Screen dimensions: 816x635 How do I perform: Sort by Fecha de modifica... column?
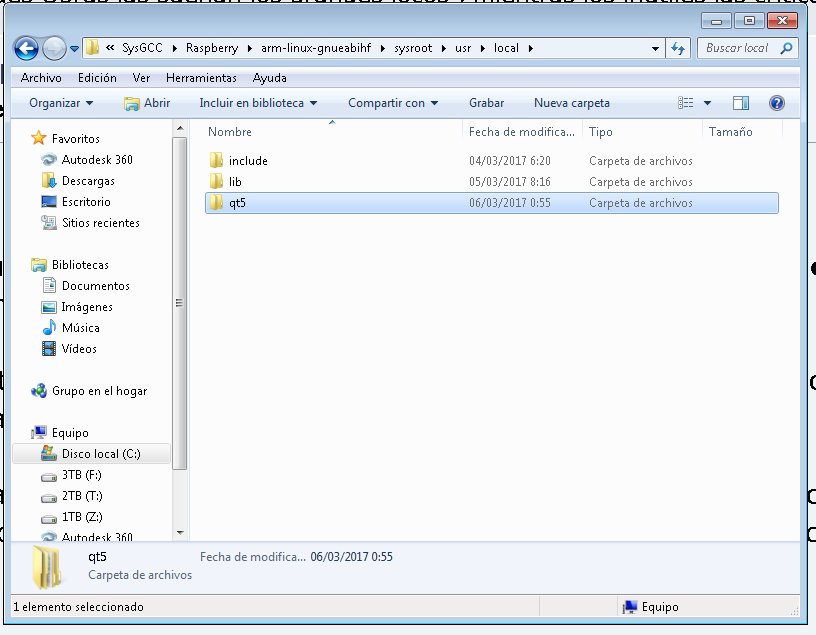point(522,132)
